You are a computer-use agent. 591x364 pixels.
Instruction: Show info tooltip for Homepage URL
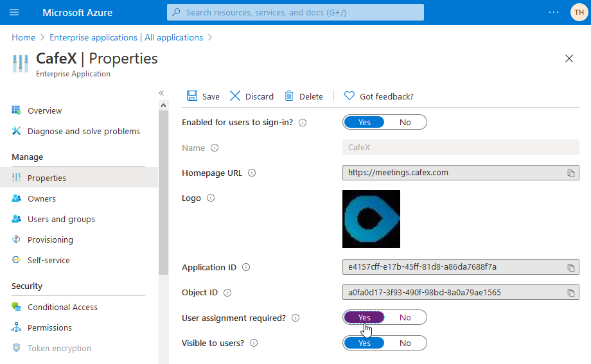[252, 173]
